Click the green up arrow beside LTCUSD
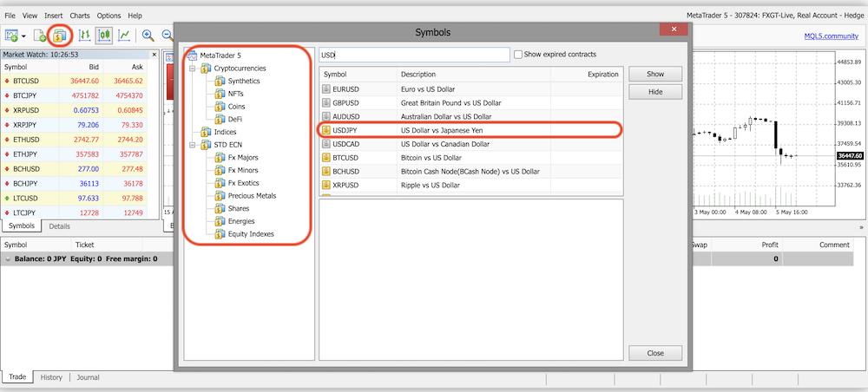 pyautogui.click(x=7, y=198)
